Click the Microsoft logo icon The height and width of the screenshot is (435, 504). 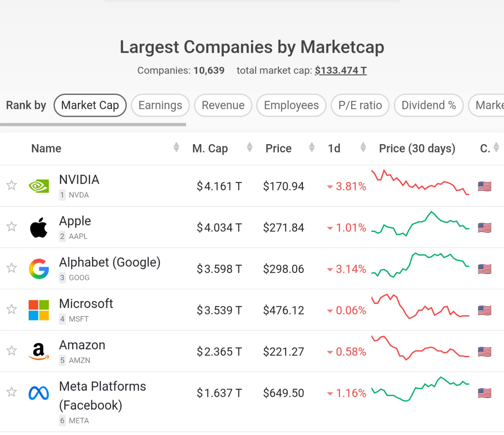pos(39,310)
